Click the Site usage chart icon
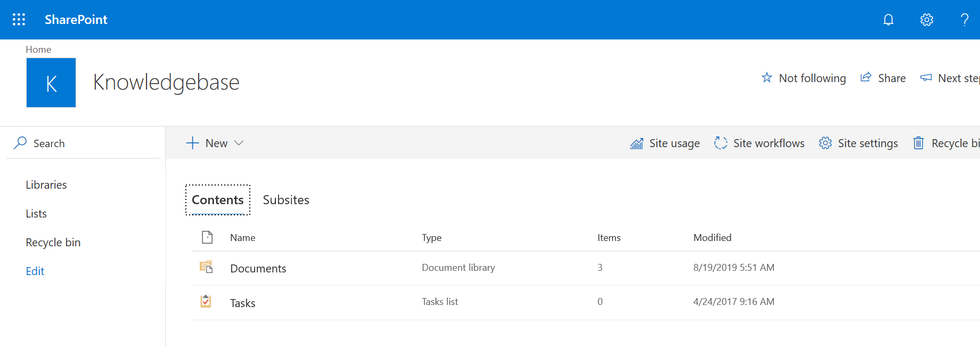 636,143
